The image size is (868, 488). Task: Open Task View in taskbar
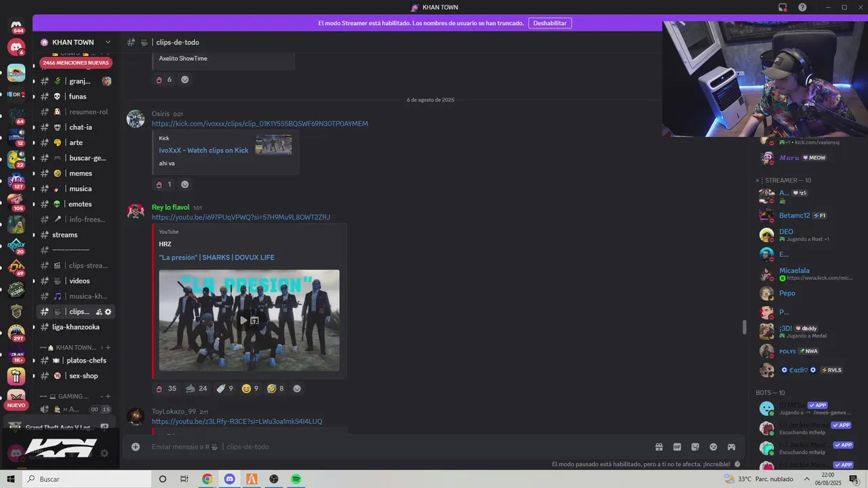pos(184,479)
